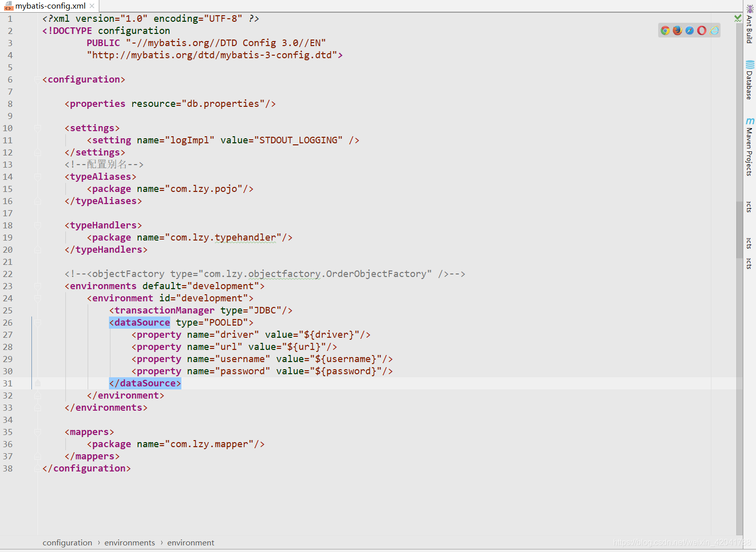Click the "POOLED" type attribute value
The width and height of the screenshot is (756, 552).
click(226, 323)
